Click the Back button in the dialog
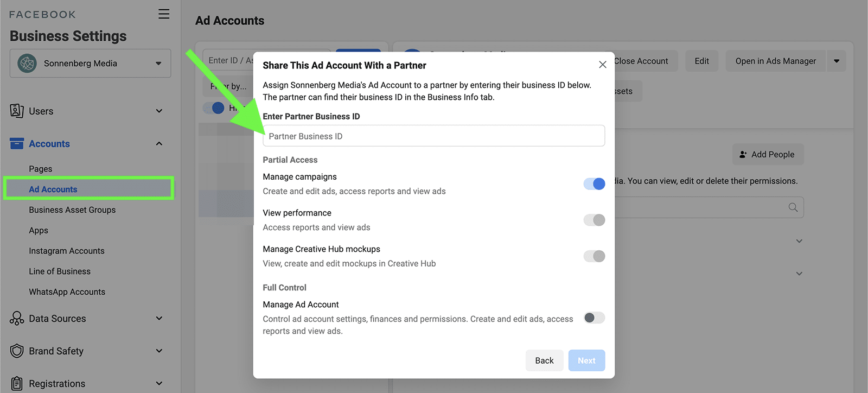868x393 pixels. pos(544,360)
